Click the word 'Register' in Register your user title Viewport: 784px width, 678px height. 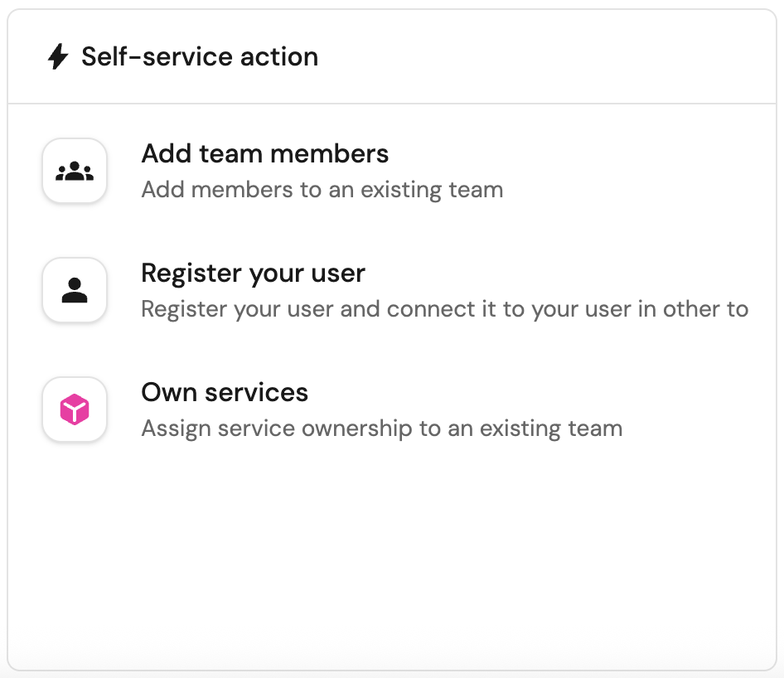click(191, 274)
